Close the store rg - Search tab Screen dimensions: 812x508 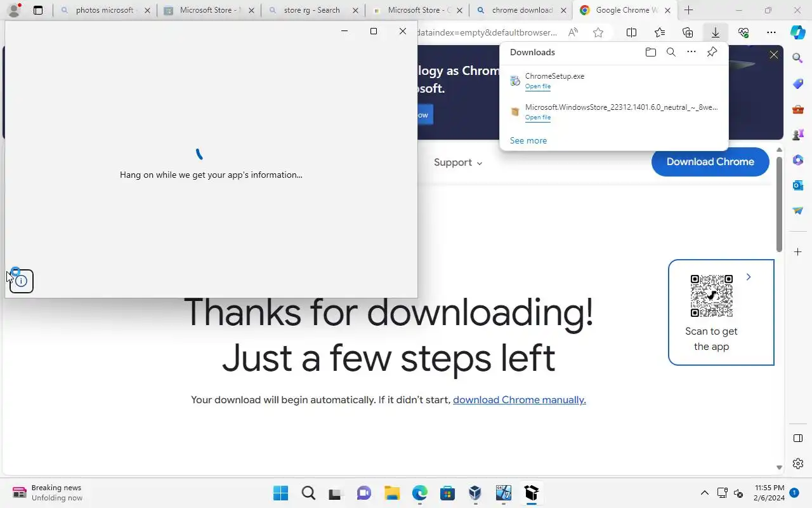[x=355, y=10]
